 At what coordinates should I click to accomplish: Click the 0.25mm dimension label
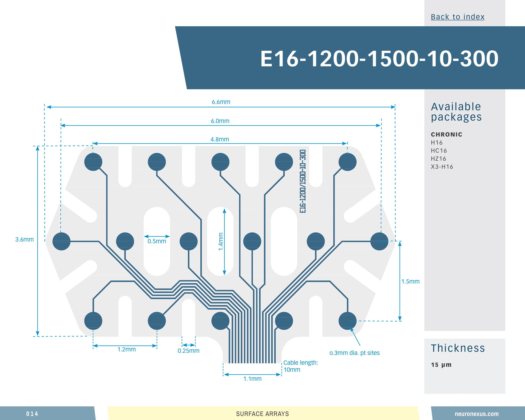(x=188, y=351)
